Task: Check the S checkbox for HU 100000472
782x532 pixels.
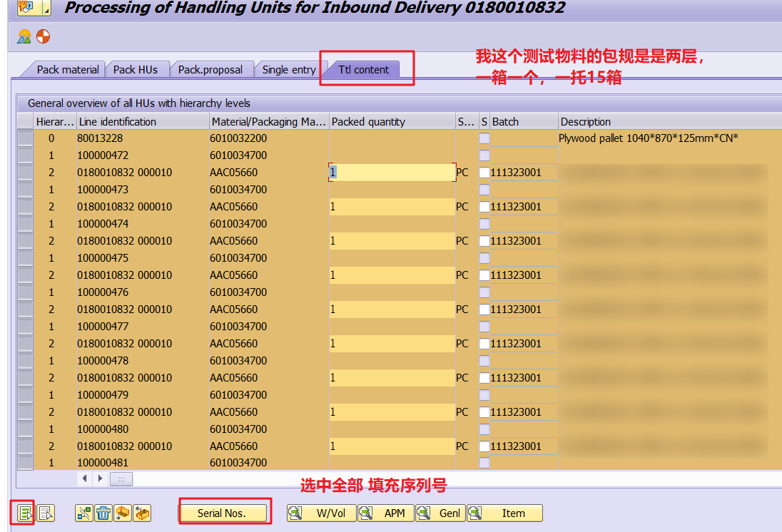Action: tap(484, 155)
